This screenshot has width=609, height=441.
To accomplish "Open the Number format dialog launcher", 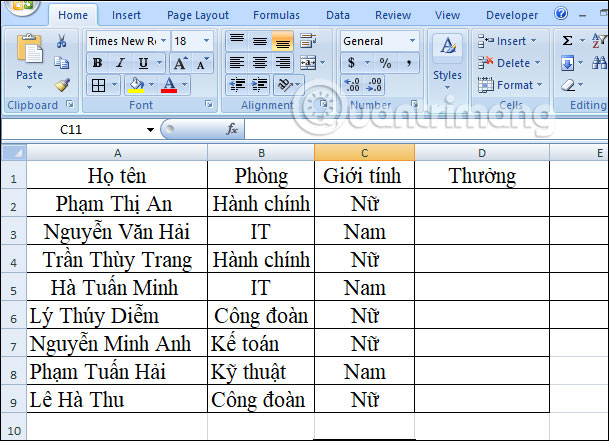I will pyautogui.click(x=414, y=104).
